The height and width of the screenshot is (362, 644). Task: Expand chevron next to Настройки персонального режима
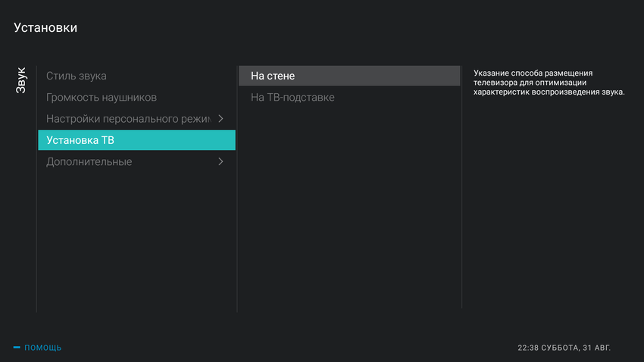click(220, 119)
